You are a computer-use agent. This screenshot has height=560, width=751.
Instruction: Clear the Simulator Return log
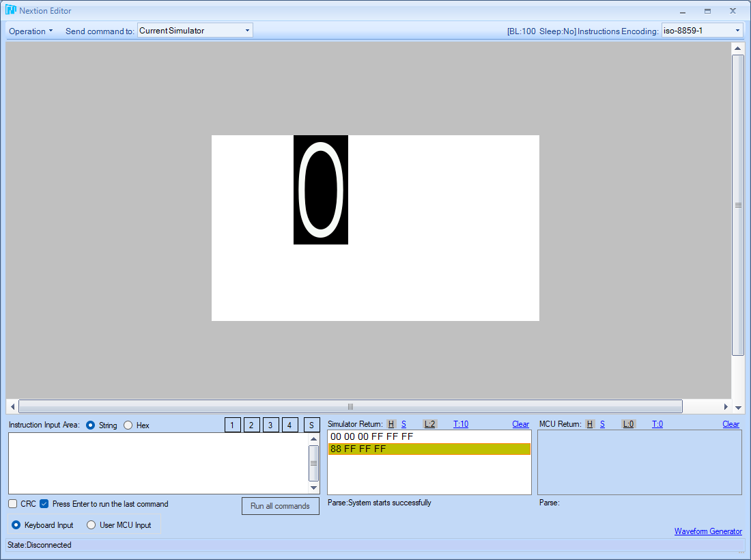pos(521,424)
